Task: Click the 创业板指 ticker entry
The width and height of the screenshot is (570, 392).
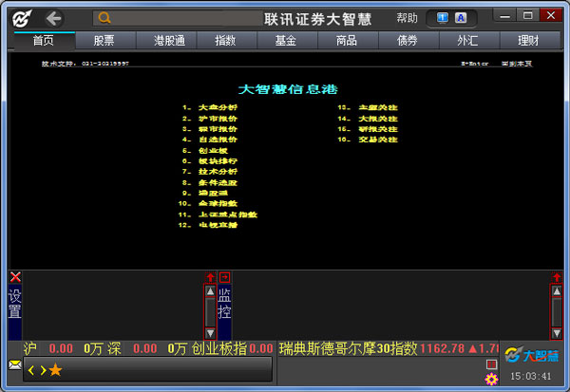Action: point(232,348)
